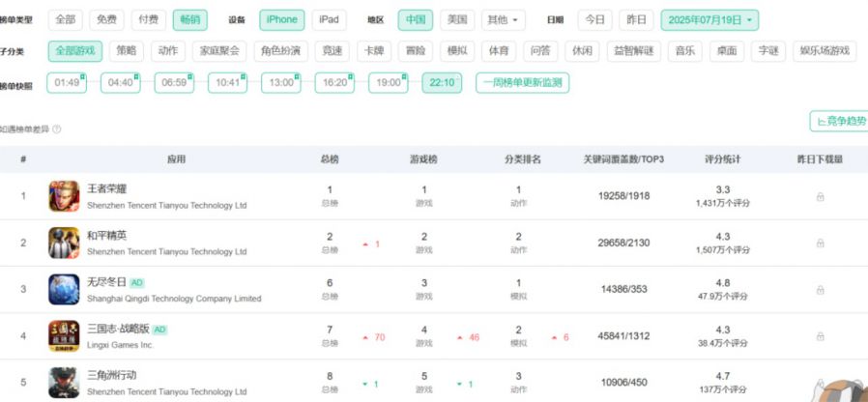Select the 字谜 subcategory tab
868x402 pixels.
click(x=768, y=51)
